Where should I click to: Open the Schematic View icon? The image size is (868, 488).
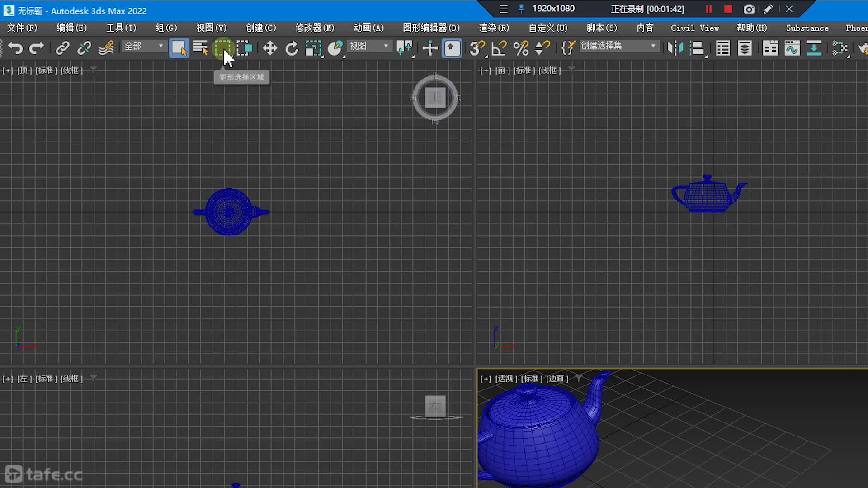(814, 48)
